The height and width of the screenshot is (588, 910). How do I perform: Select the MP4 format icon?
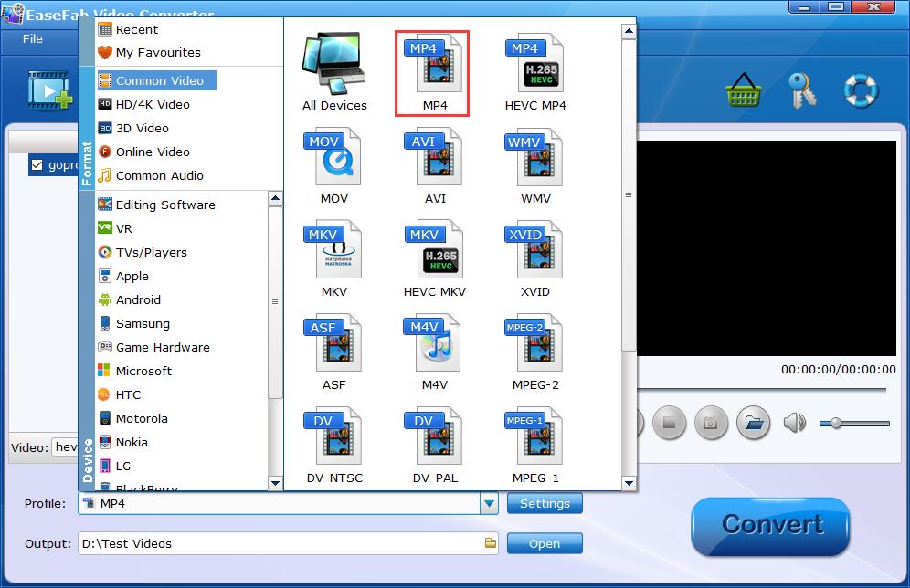coord(432,74)
